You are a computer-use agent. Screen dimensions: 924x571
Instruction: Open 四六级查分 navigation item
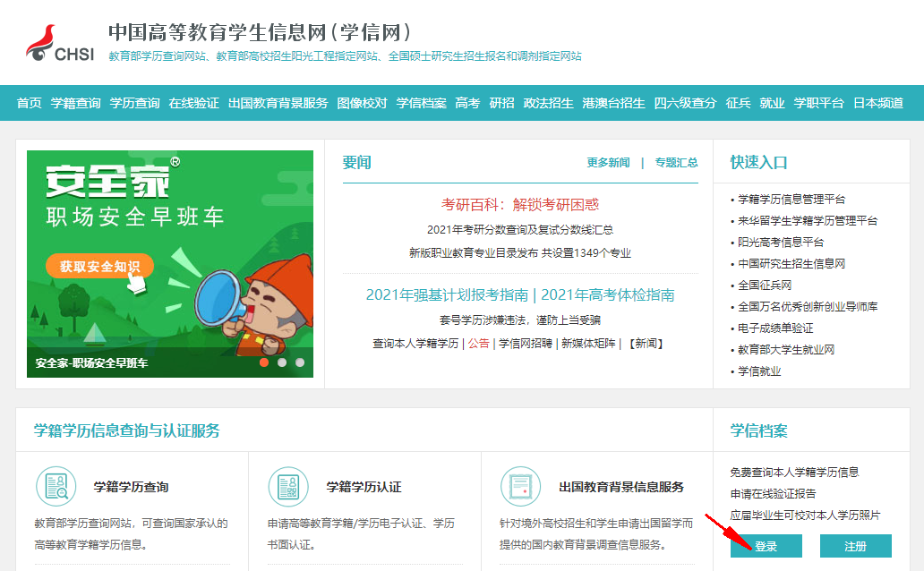pos(685,103)
